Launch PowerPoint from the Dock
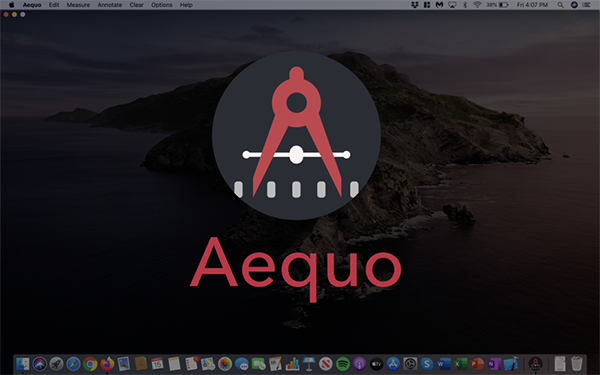 coord(478,364)
